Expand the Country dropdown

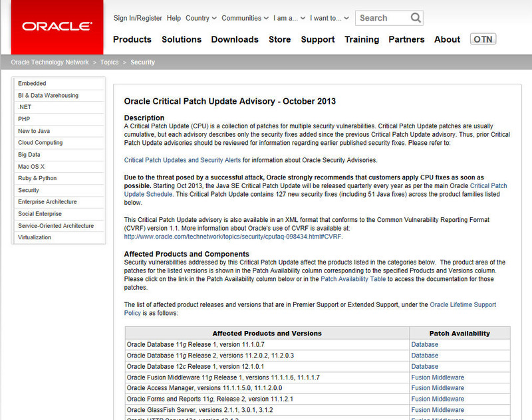coord(200,18)
